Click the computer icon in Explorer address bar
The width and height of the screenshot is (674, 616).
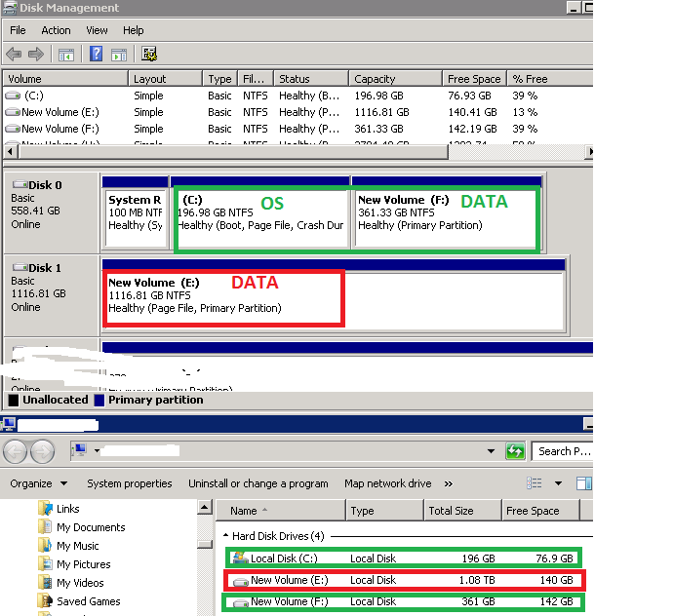[x=80, y=450]
